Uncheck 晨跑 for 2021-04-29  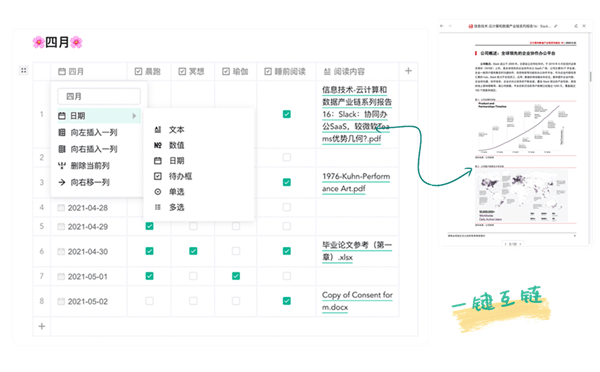coord(150,226)
